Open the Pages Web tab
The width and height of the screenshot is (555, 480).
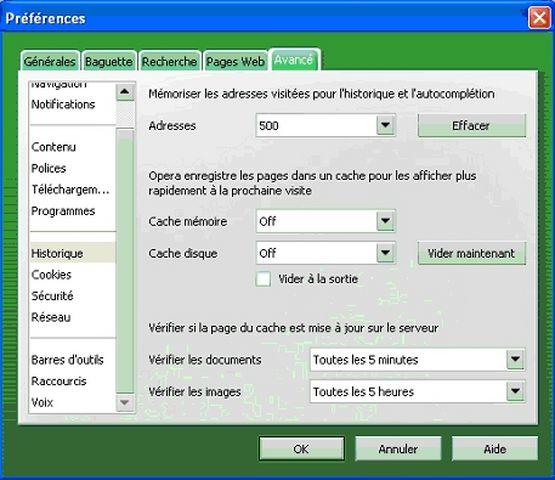(235, 61)
